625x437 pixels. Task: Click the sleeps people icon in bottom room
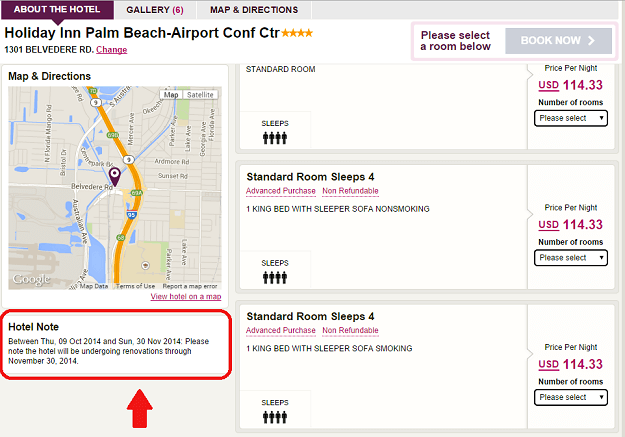click(x=275, y=416)
